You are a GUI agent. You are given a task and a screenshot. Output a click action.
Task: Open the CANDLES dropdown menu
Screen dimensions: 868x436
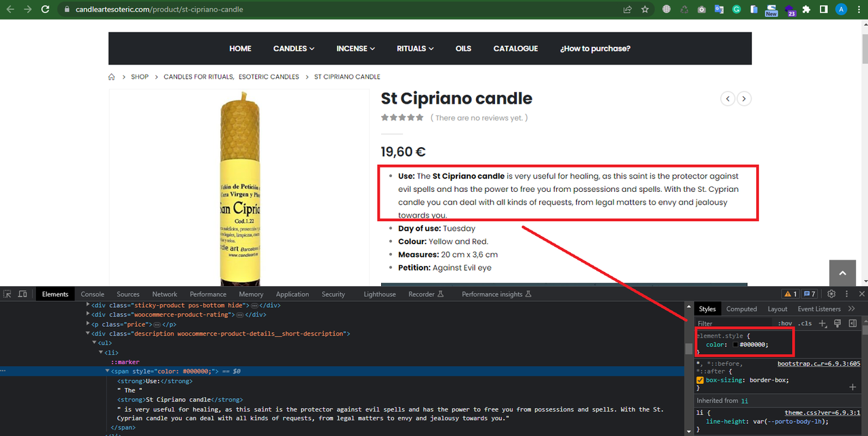294,48
